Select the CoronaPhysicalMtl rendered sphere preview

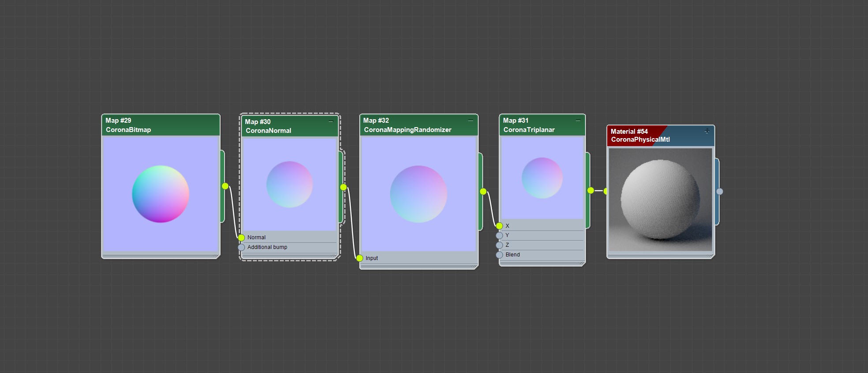[x=661, y=200]
